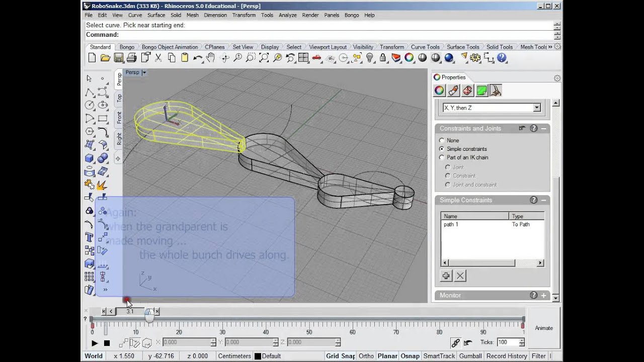This screenshot has width=644, height=362.
Task: Open the Bongo menu
Action: click(352, 15)
